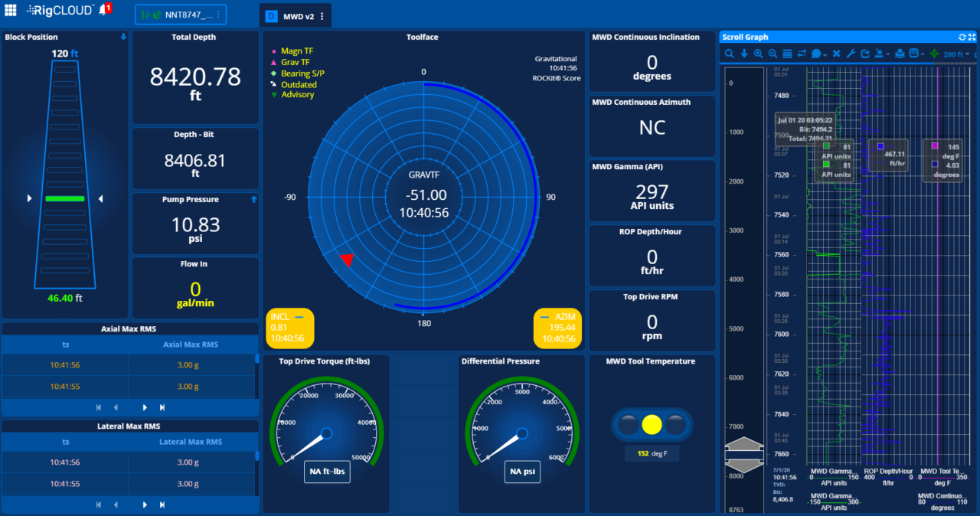Open the kebab menu beside MWD v2
The height and width of the screenshot is (516, 980).
point(321,15)
